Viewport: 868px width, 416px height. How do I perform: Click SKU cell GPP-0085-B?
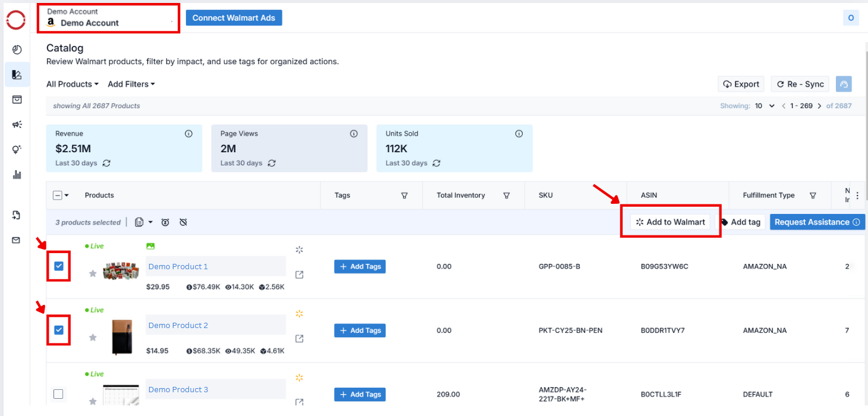(x=559, y=266)
